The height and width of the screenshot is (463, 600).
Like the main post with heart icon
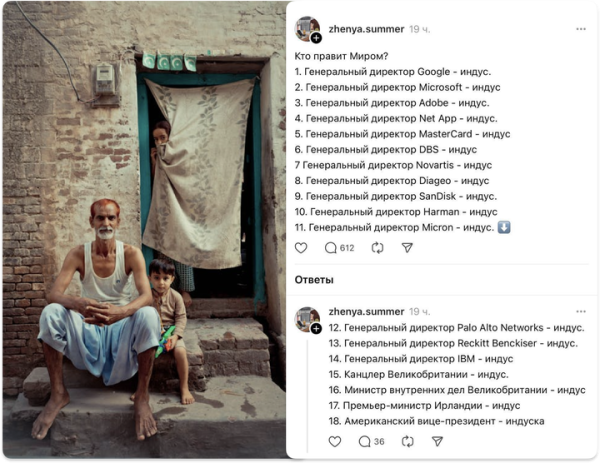(301, 248)
